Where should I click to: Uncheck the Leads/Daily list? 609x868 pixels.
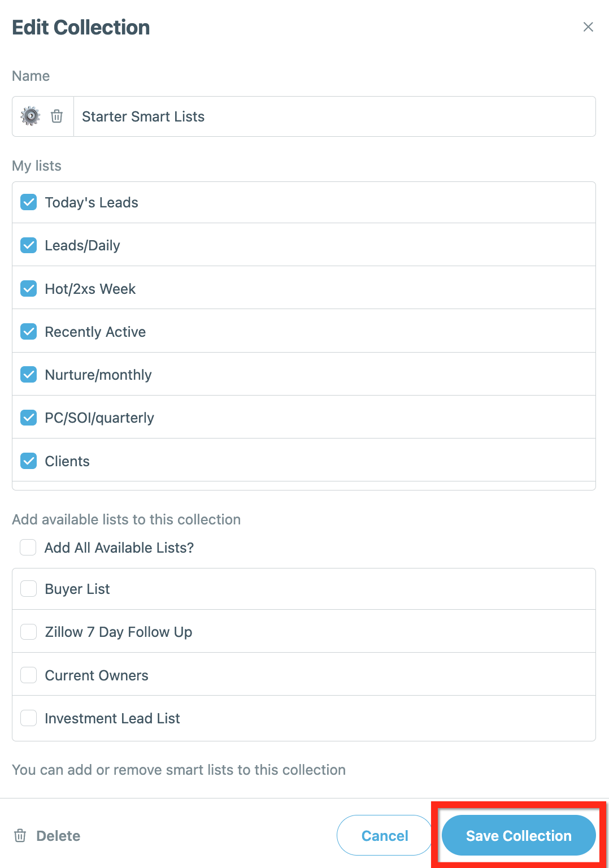[x=29, y=245]
